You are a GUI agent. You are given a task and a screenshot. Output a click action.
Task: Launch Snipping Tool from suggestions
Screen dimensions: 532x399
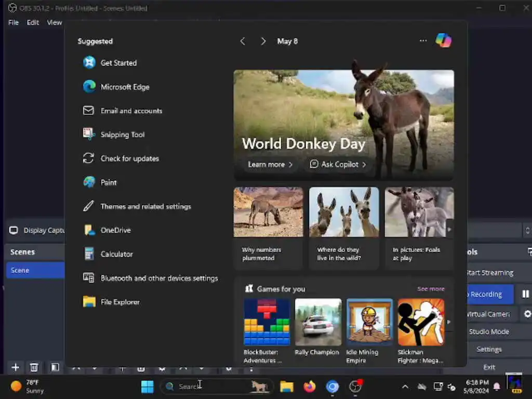point(123,135)
